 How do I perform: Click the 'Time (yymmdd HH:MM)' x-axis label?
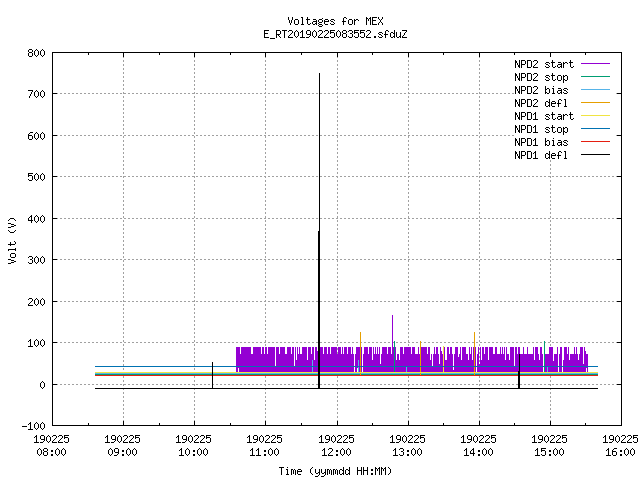coord(335,471)
